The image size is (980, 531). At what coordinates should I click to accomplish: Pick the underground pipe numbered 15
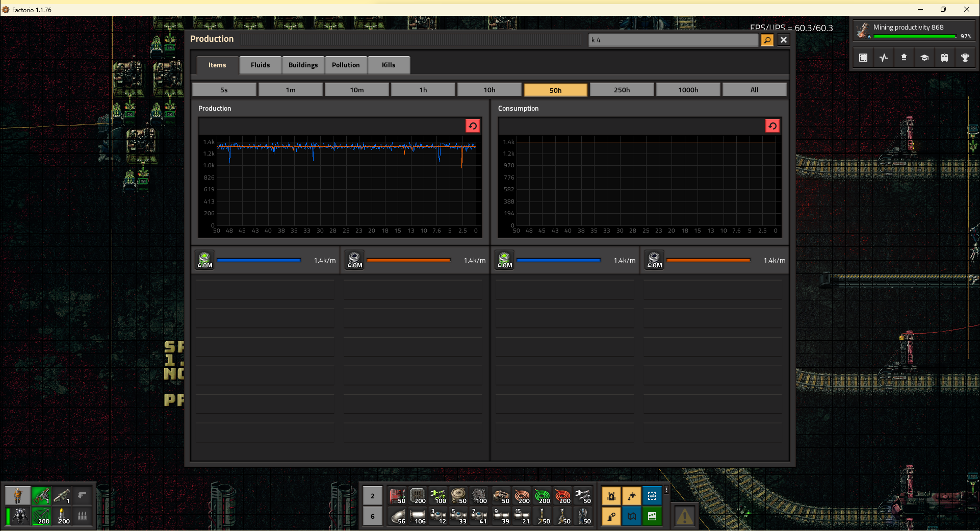pos(522,516)
